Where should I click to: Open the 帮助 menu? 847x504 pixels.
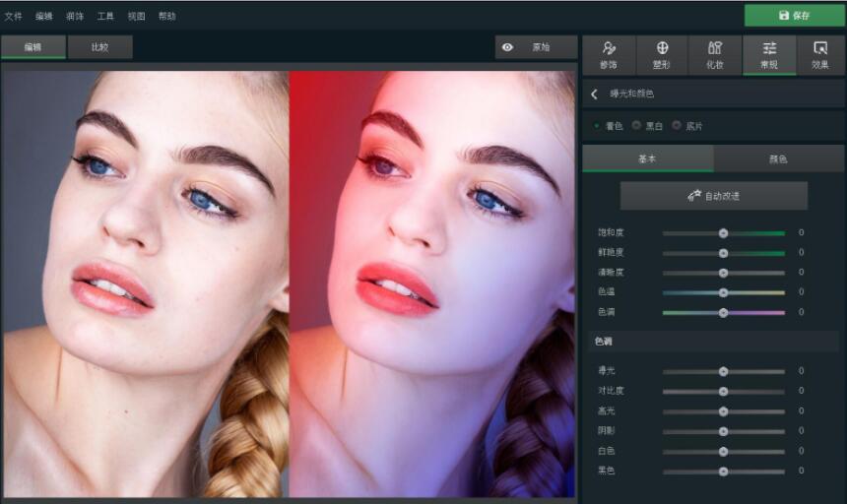(166, 16)
